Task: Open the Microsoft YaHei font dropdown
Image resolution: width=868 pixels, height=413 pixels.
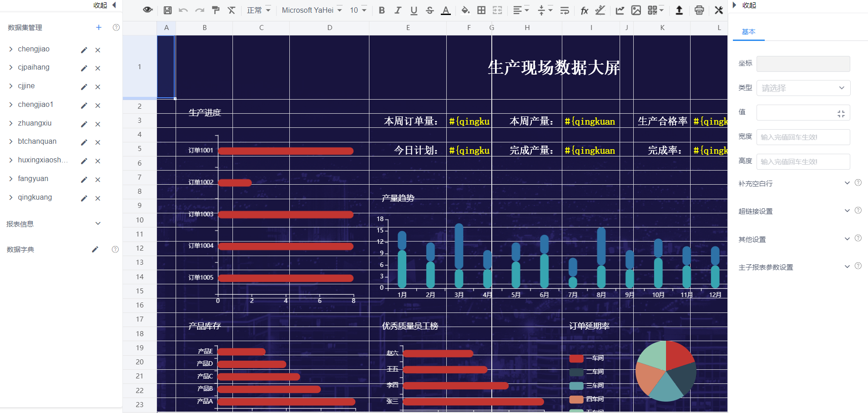Action: click(312, 10)
